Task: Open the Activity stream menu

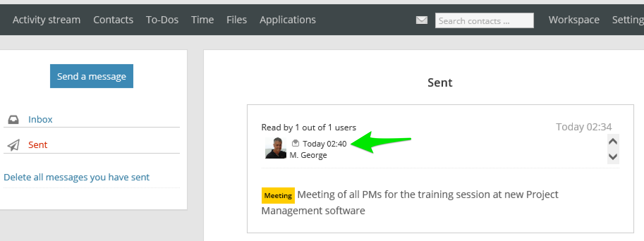Action: (47, 20)
